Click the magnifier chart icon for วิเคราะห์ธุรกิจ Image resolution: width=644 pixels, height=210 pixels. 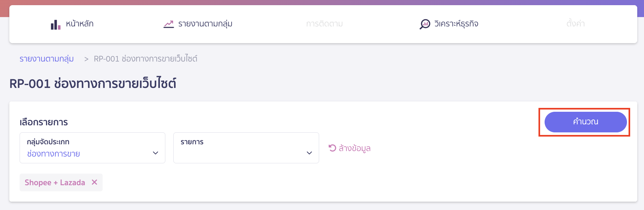click(x=425, y=24)
